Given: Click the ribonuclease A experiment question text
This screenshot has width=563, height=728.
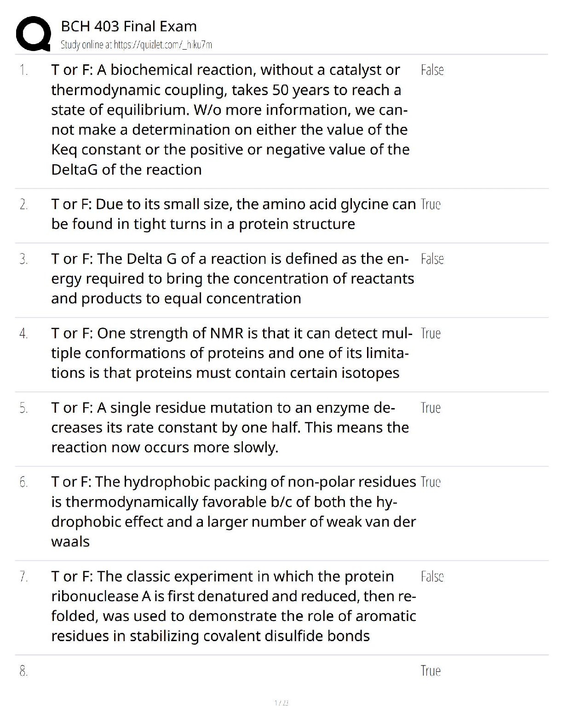Looking at the screenshot, I should [x=233, y=606].
